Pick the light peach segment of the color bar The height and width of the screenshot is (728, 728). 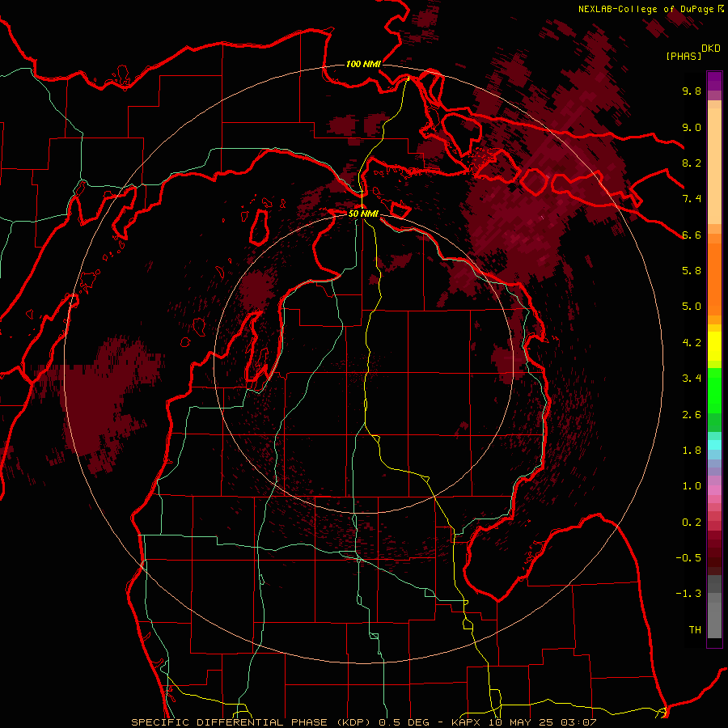(714, 166)
